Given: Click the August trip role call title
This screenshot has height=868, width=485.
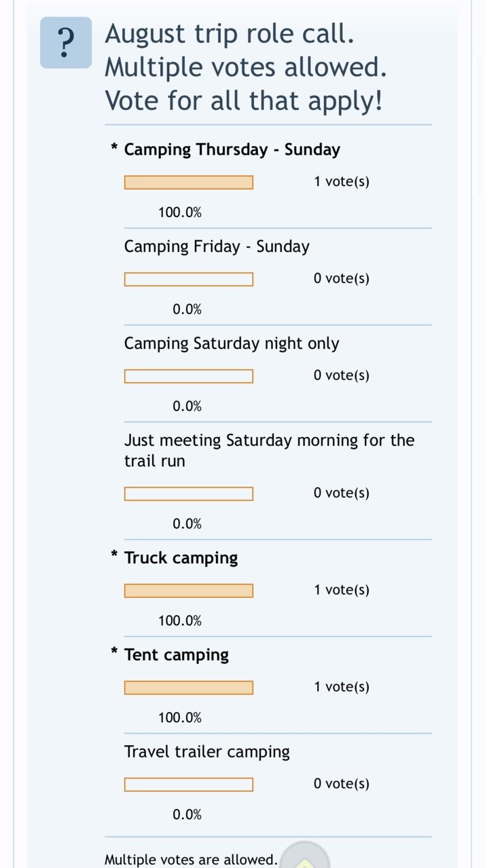Looking at the screenshot, I should pos(244,67).
